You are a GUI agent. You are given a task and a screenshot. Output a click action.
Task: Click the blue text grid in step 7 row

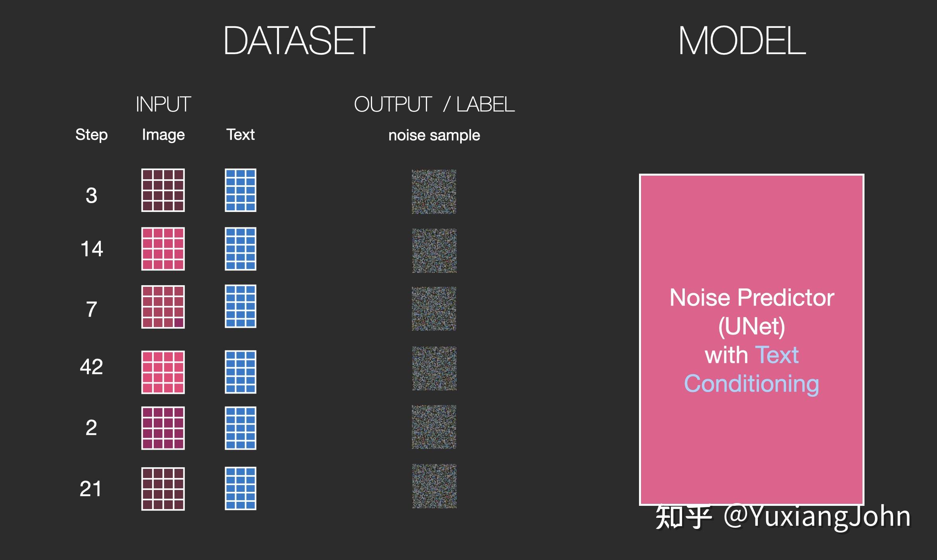(240, 306)
